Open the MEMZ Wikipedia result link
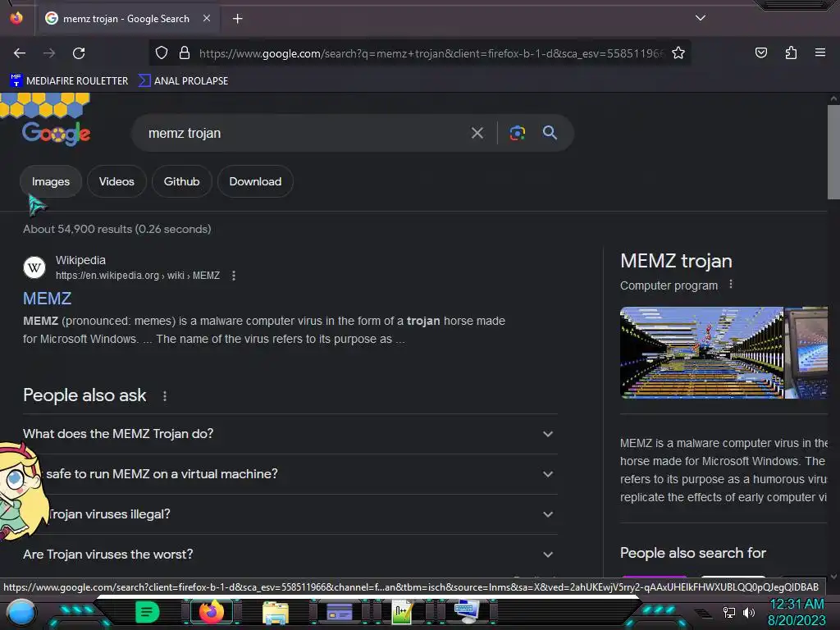Screen dimensions: 840x630 pyautogui.click(x=47, y=299)
